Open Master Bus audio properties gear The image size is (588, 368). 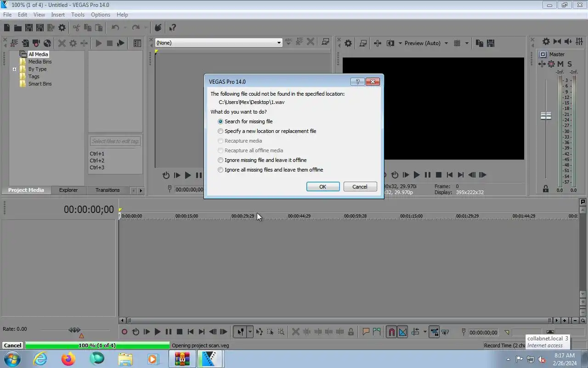click(x=546, y=41)
